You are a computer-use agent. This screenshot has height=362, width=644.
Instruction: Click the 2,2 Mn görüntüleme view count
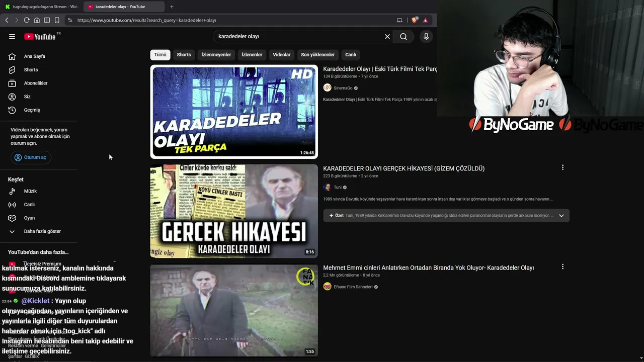341,276
